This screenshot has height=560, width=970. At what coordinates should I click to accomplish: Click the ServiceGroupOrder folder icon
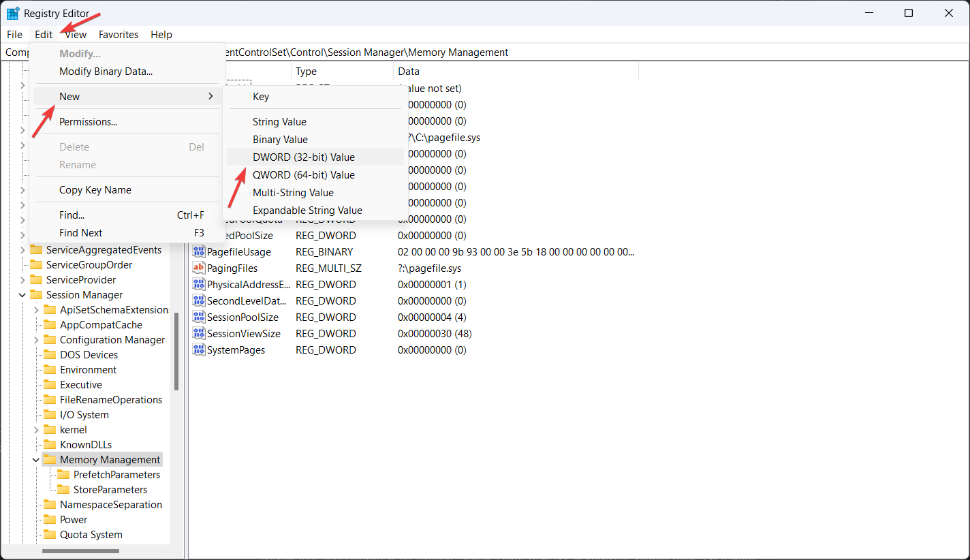pyautogui.click(x=35, y=265)
